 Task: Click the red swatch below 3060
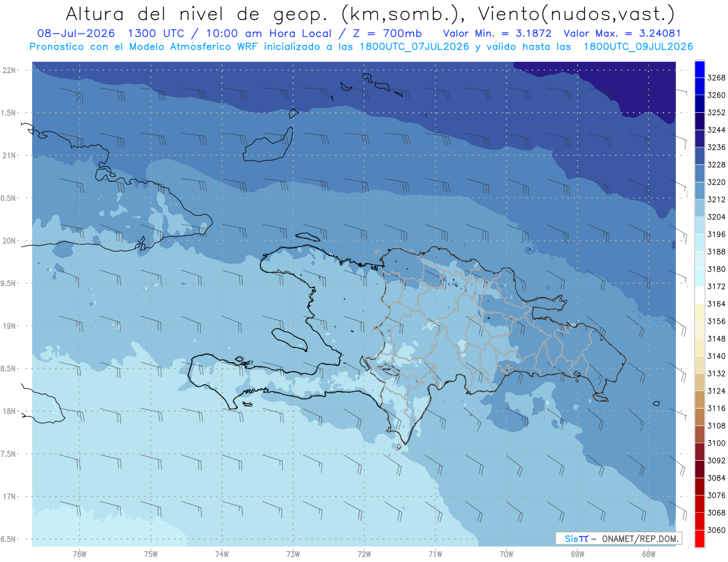[699, 538]
